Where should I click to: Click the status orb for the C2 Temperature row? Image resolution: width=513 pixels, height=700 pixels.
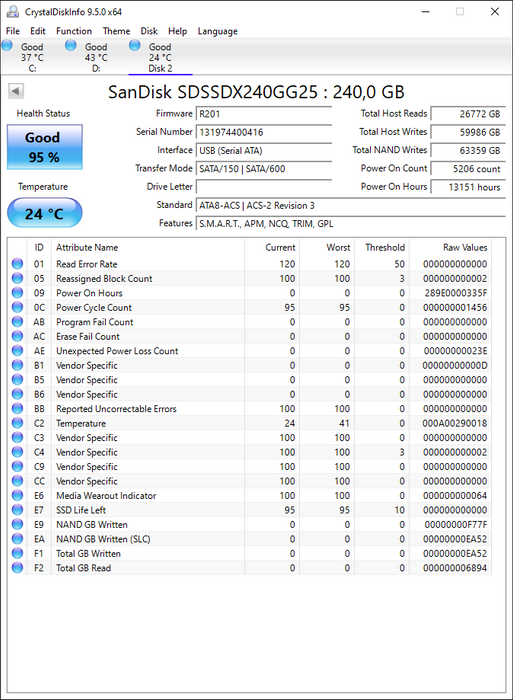point(17,423)
